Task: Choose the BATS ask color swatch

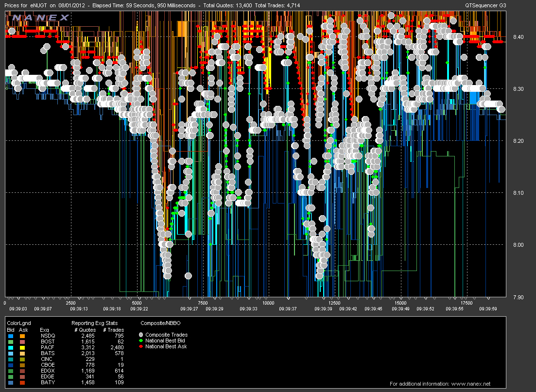Action: [22, 353]
